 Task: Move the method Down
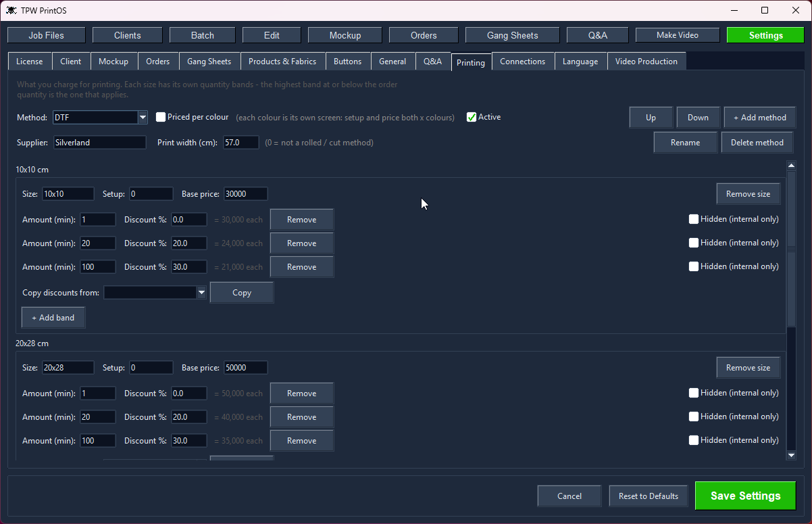point(699,117)
